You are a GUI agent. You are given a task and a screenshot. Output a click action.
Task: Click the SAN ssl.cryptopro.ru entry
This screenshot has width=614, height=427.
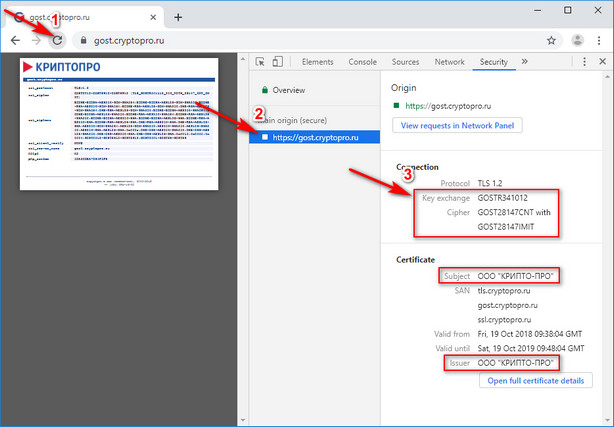coord(504,320)
